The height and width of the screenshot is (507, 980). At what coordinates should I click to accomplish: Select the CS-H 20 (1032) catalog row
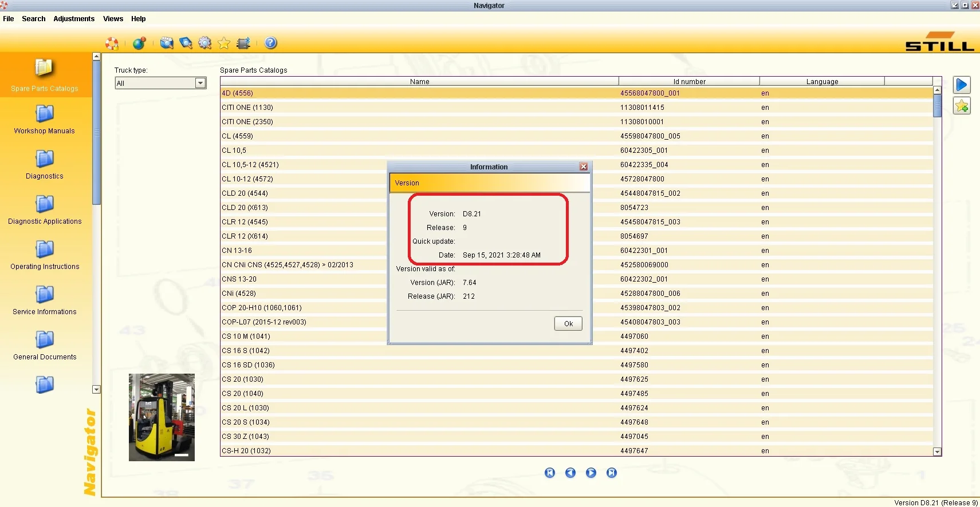point(576,451)
